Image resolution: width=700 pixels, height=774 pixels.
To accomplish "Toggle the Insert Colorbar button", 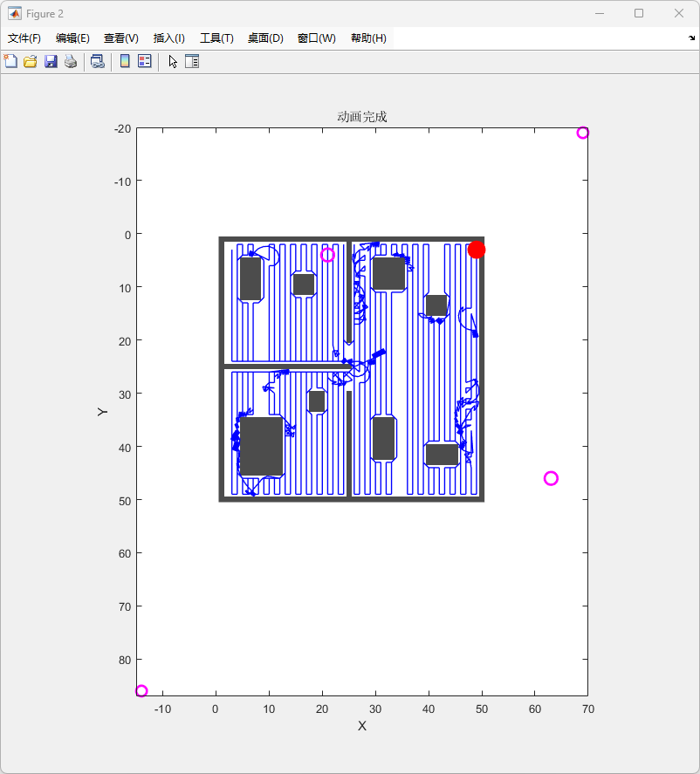I will pos(125,61).
